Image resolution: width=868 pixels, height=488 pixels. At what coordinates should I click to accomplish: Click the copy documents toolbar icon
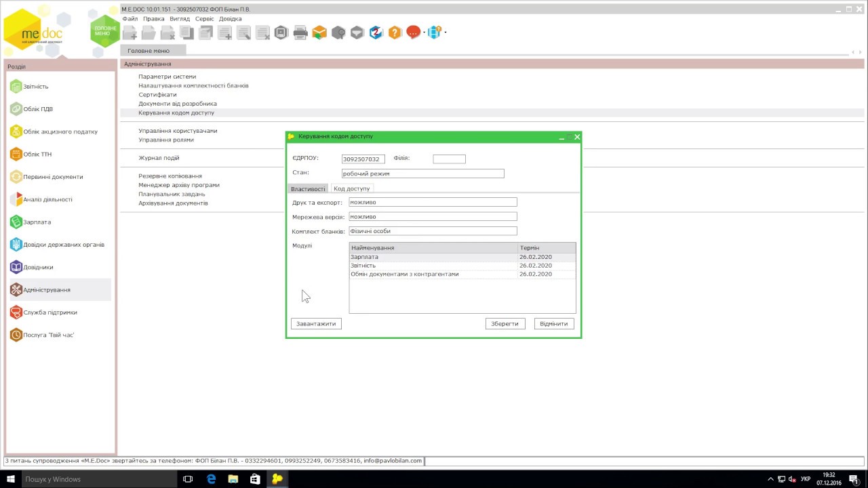pyautogui.click(x=186, y=33)
